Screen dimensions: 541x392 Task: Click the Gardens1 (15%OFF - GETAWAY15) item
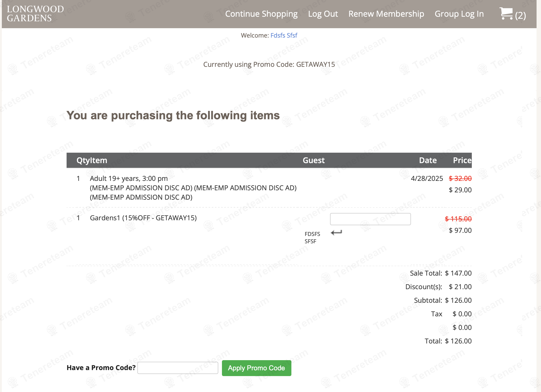(143, 218)
